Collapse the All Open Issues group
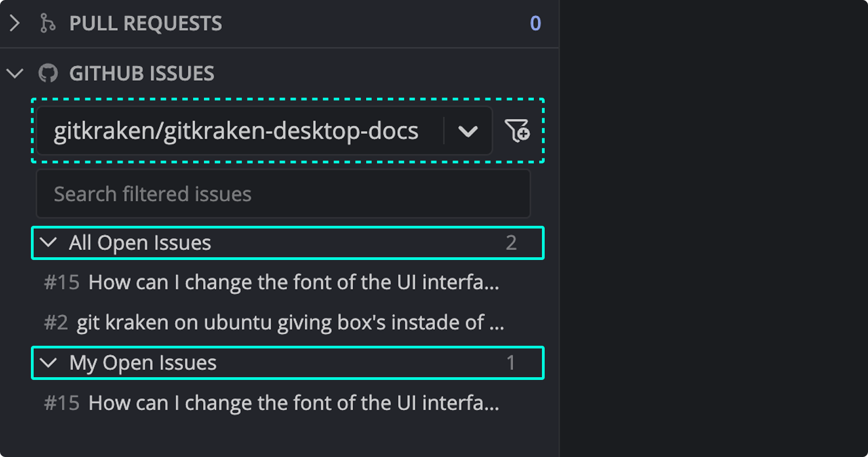Image resolution: width=868 pixels, height=457 pixels. click(x=48, y=243)
